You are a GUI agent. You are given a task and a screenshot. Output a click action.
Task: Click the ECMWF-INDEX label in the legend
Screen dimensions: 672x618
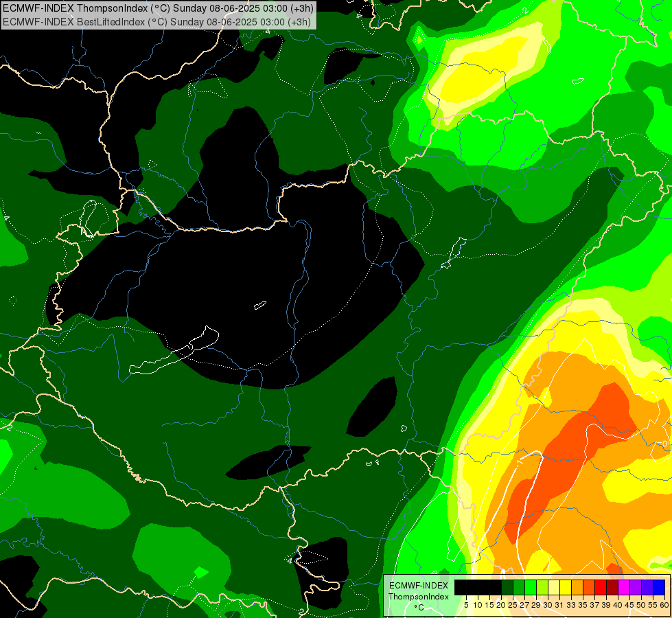pyautogui.click(x=419, y=586)
